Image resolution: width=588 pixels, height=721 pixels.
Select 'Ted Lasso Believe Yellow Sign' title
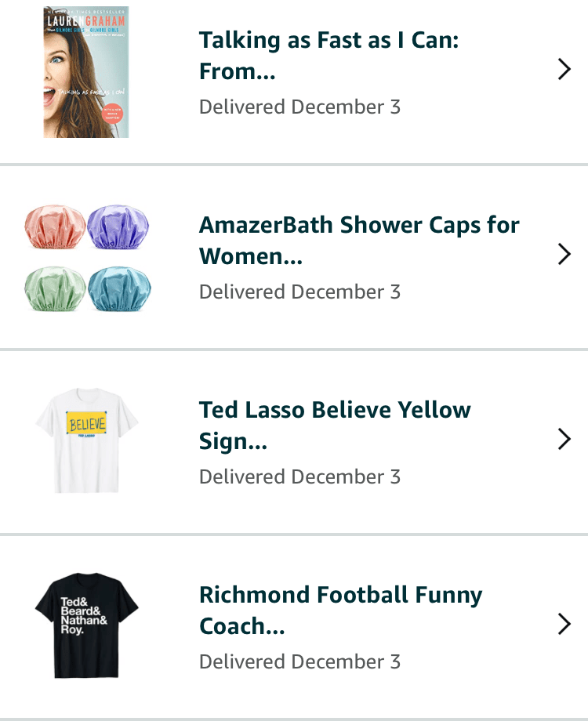point(335,425)
